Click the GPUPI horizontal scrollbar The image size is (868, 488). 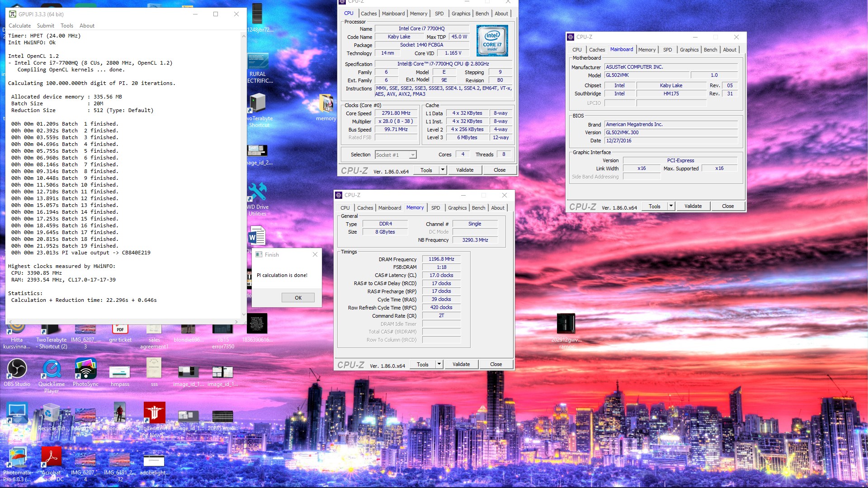[123, 322]
